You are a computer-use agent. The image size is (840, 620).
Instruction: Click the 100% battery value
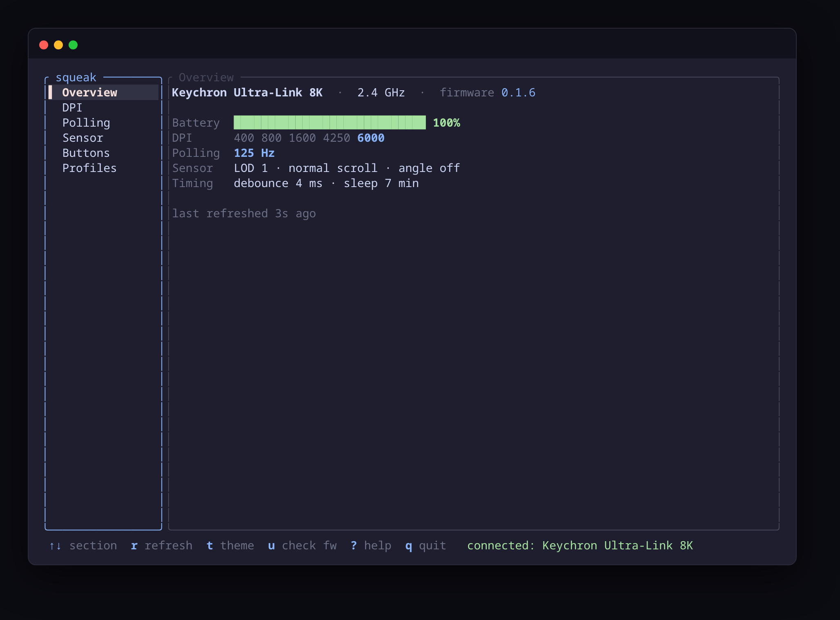(446, 123)
